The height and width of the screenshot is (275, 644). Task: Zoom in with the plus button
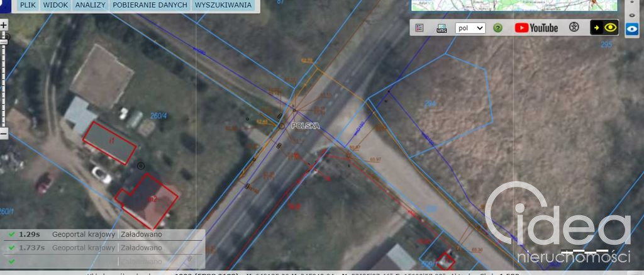click(4, 25)
